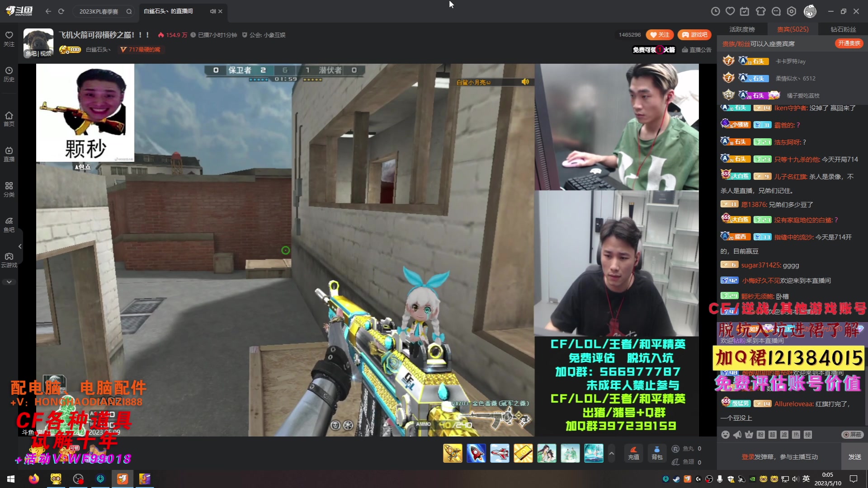Open the calendar check-in icon

pyautogui.click(x=745, y=11)
